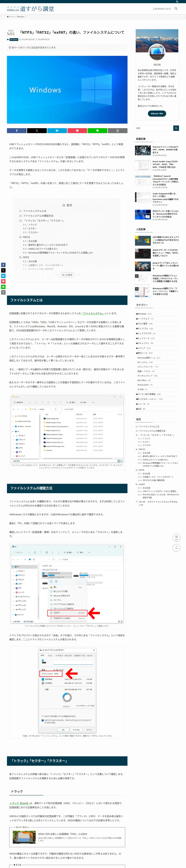Click the home breadcrumb ホーム

pyautogui.click(x=10, y=16)
